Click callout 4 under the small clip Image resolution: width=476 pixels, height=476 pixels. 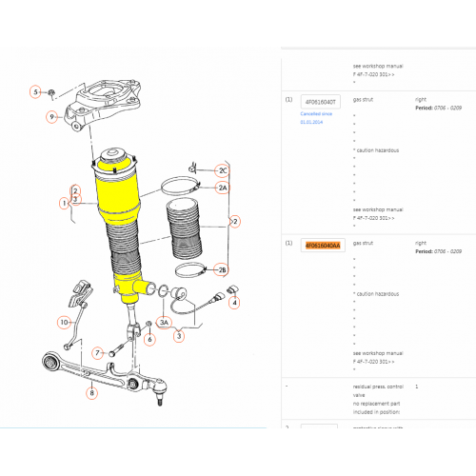click(234, 303)
